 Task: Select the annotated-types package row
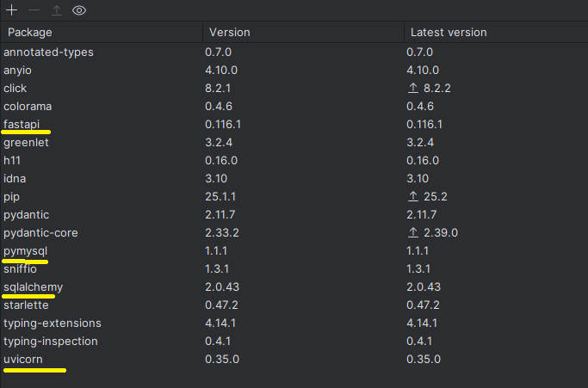(x=48, y=52)
